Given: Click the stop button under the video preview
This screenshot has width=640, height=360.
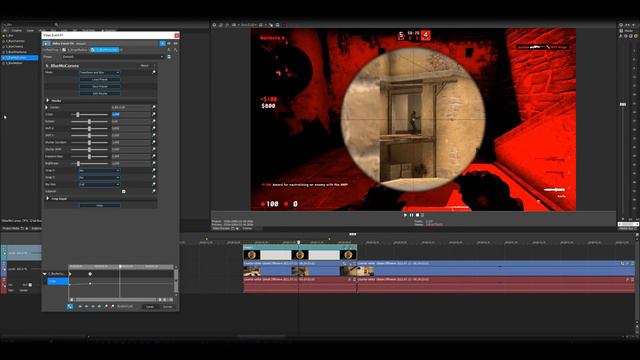Looking at the screenshot, I should (417, 215).
